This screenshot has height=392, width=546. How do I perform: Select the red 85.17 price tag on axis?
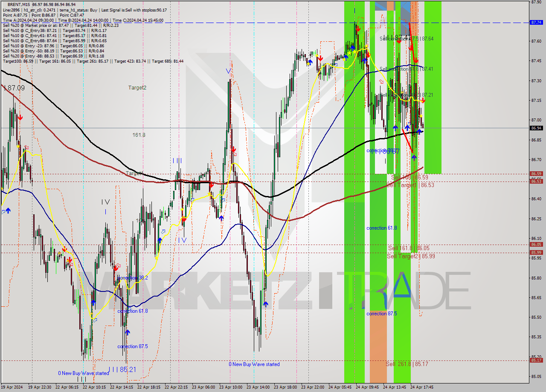[x=536, y=360]
